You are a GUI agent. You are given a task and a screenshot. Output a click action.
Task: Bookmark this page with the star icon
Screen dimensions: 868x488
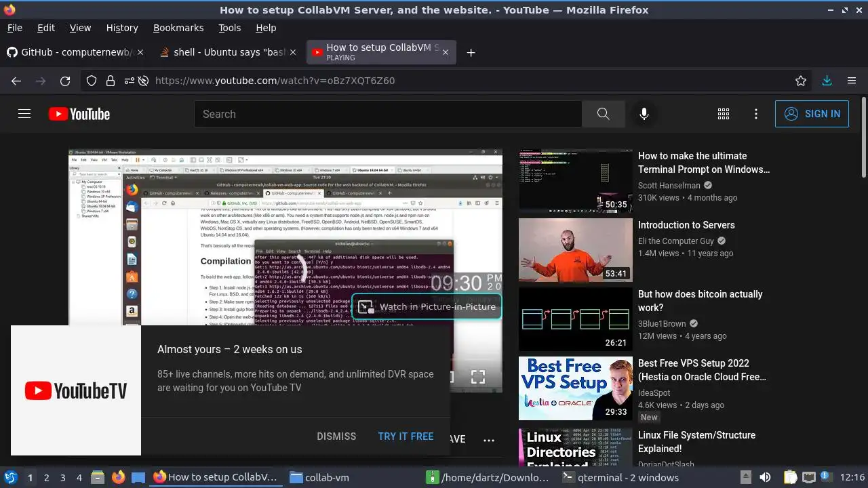click(801, 81)
